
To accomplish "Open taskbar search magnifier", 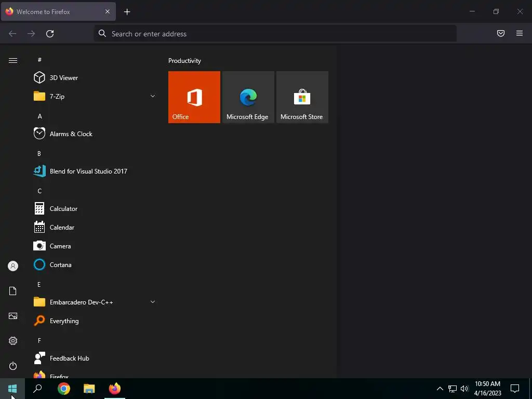I will pos(37,389).
